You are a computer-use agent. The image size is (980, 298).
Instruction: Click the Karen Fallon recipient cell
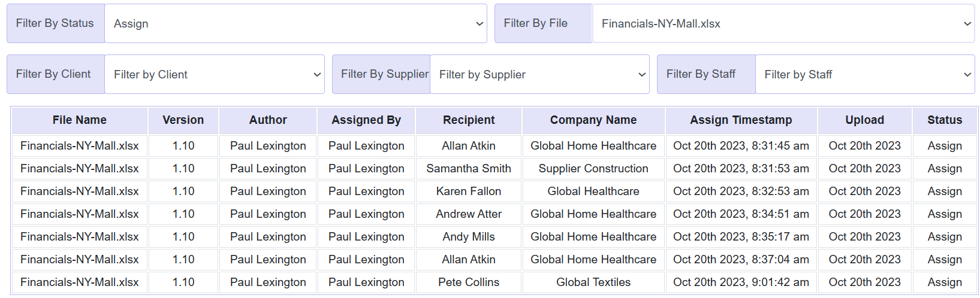469,191
